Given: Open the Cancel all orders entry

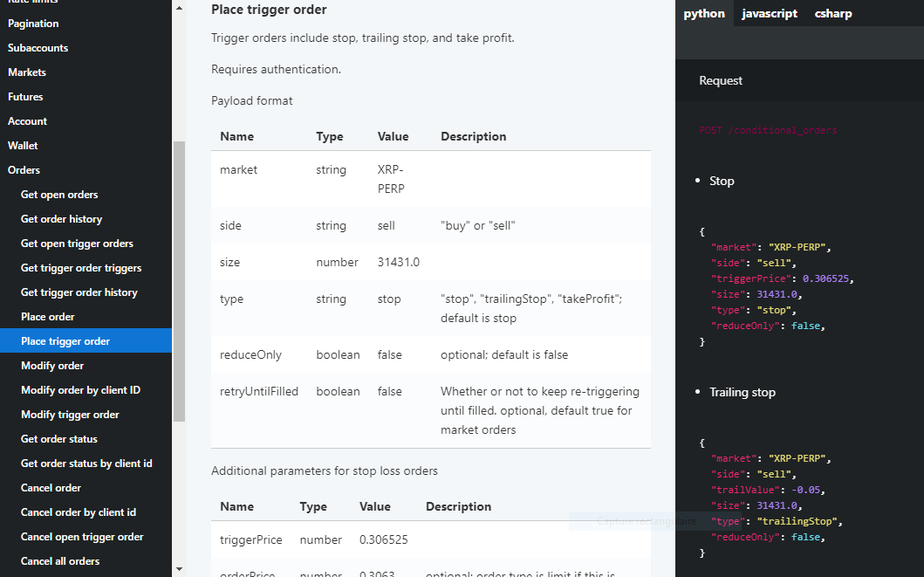Looking at the screenshot, I should [60, 561].
